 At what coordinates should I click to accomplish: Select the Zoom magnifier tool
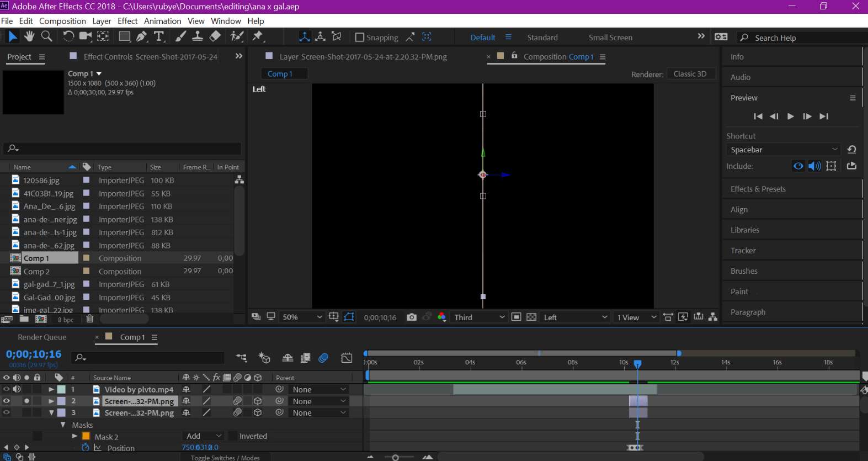point(47,36)
